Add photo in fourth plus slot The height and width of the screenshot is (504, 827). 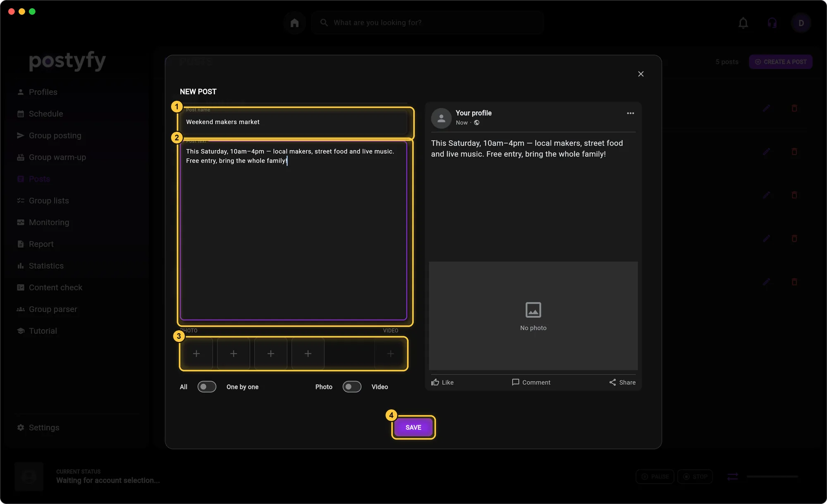[308, 354]
